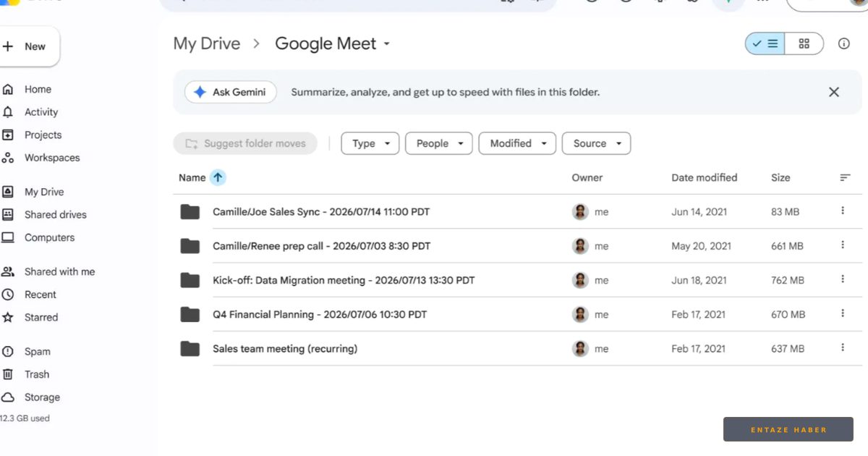Click the Size column header

pyautogui.click(x=780, y=177)
